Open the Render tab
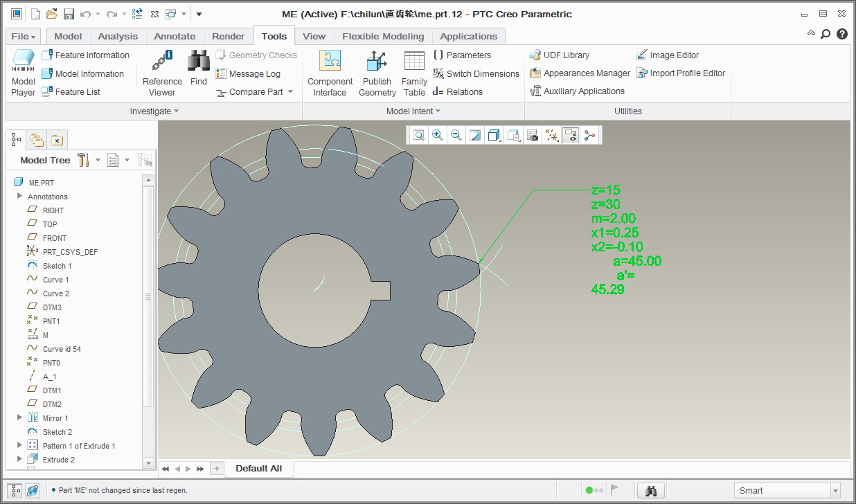This screenshot has height=504, width=856. point(229,36)
